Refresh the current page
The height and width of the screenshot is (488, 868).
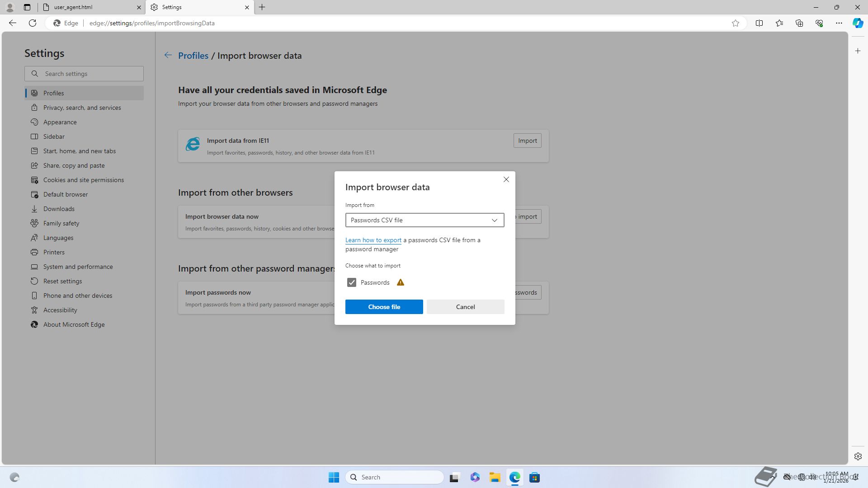click(33, 23)
